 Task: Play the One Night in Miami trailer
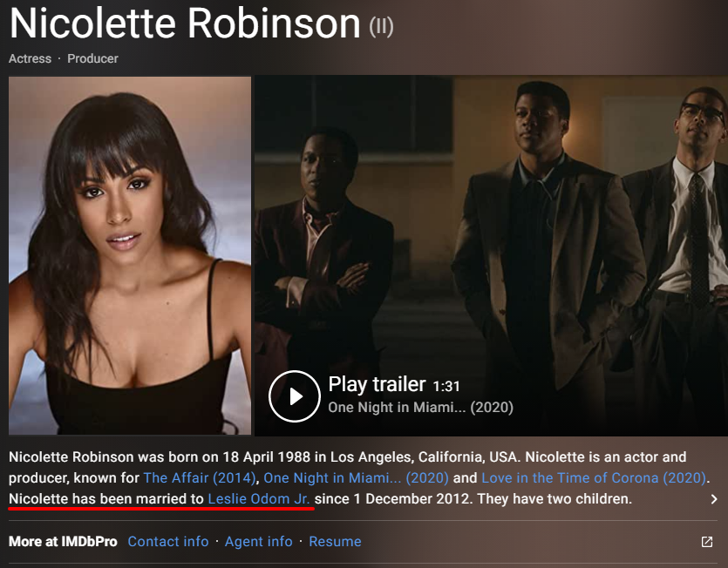click(x=295, y=396)
